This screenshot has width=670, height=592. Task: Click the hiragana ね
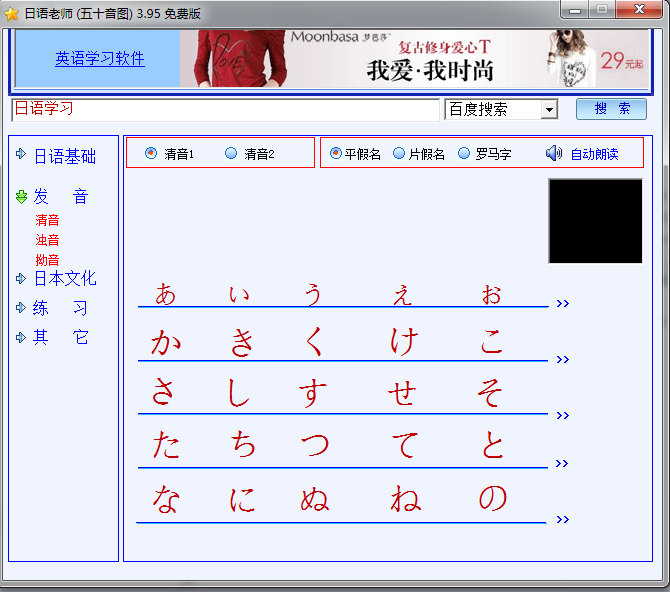point(406,498)
